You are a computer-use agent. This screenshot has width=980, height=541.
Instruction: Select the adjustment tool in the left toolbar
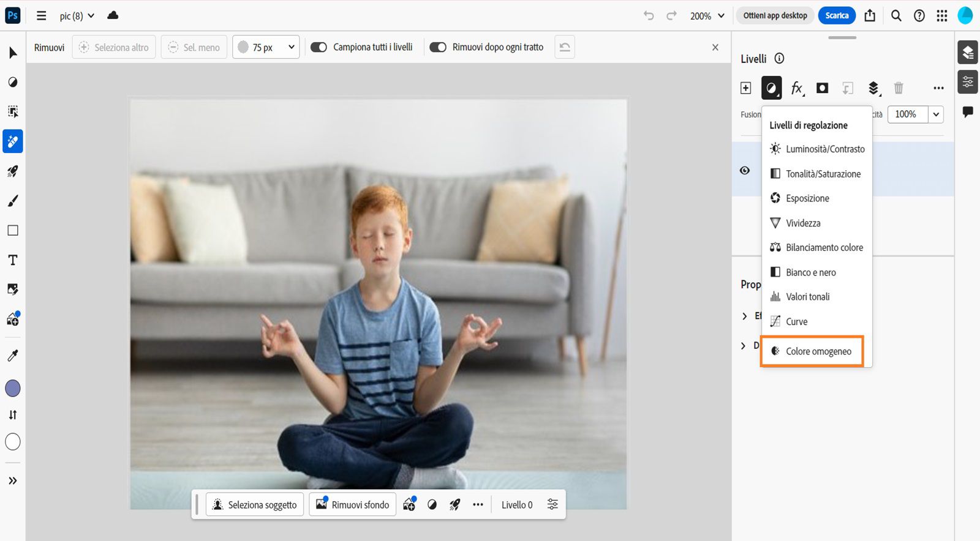(13, 82)
